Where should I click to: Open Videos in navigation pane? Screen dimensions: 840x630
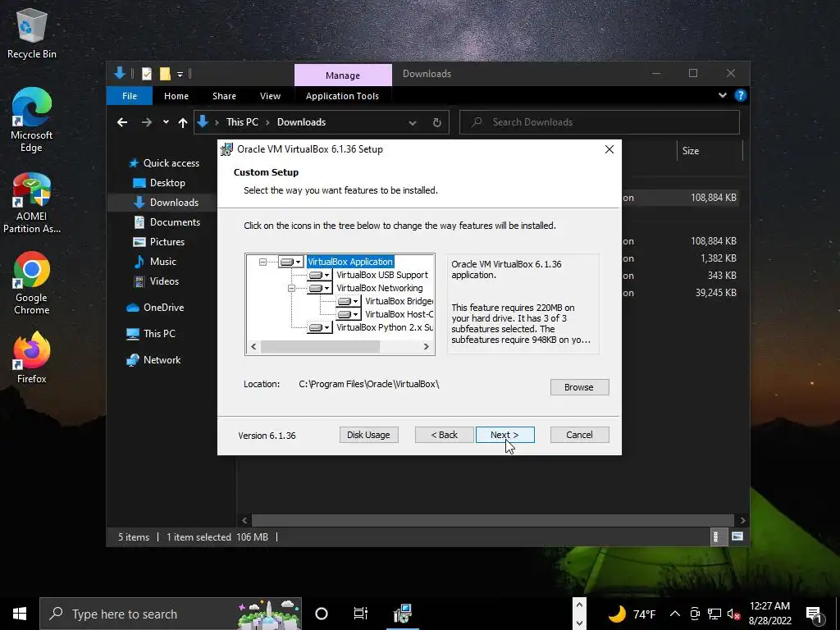(x=156, y=281)
